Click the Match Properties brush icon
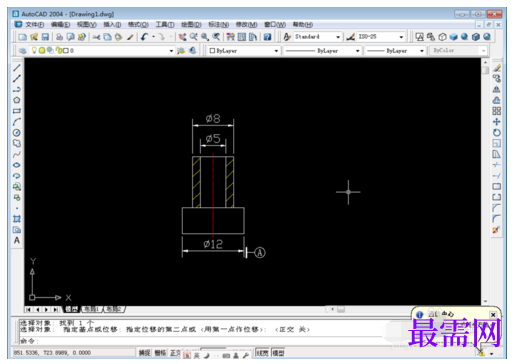 pos(130,37)
